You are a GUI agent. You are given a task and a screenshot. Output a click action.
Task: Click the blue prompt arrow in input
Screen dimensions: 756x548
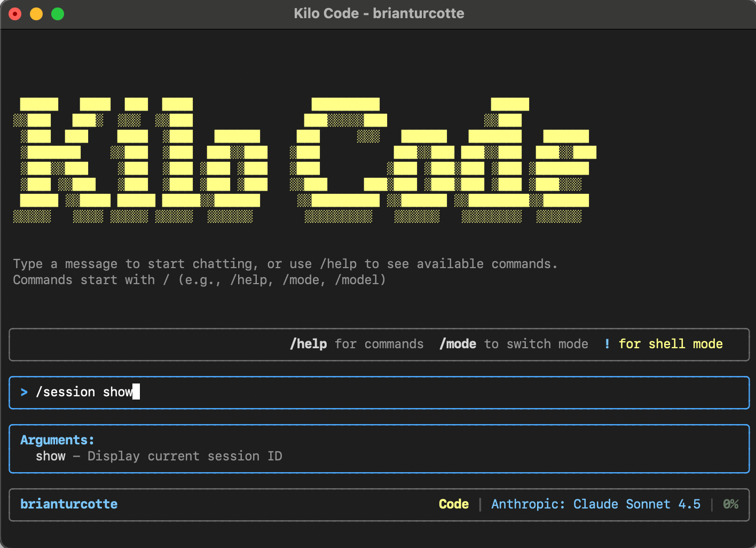[x=24, y=393]
